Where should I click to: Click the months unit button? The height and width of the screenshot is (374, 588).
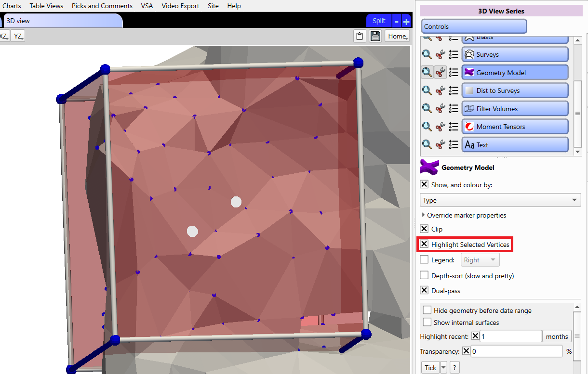(x=557, y=336)
